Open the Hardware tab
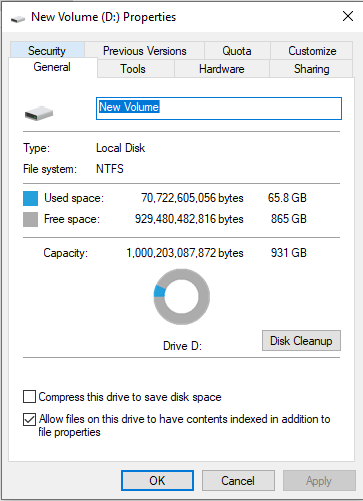Viewport: 363px width, 501px height. click(222, 69)
